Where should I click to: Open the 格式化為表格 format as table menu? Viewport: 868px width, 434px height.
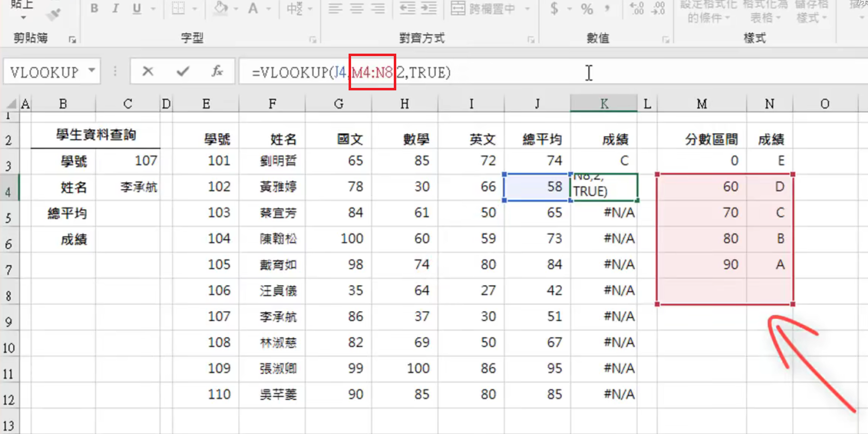tap(765, 12)
